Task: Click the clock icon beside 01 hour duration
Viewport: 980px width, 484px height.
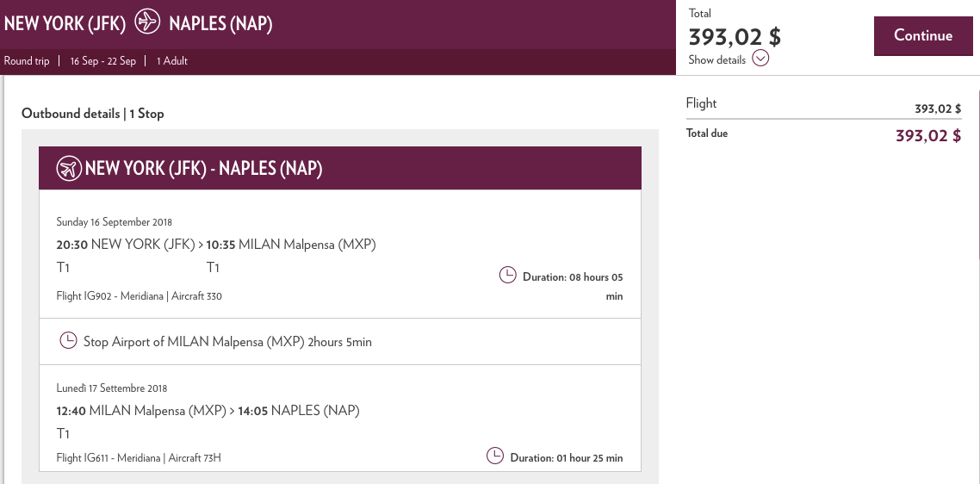Action: [x=495, y=456]
